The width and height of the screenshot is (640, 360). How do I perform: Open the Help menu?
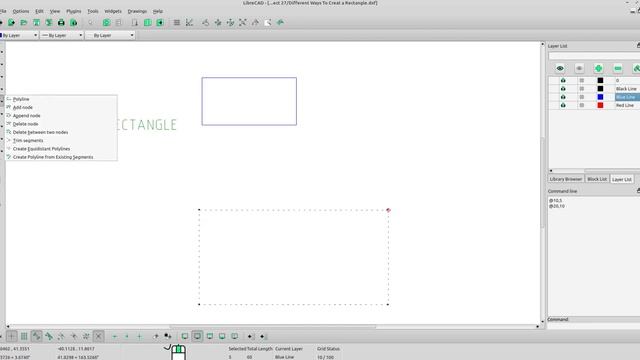[158, 11]
